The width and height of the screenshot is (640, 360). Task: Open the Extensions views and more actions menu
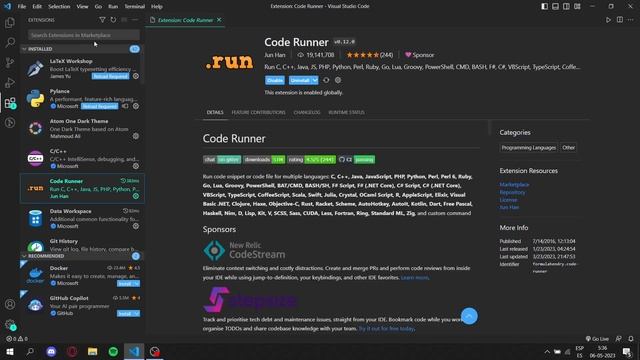click(135, 20)
